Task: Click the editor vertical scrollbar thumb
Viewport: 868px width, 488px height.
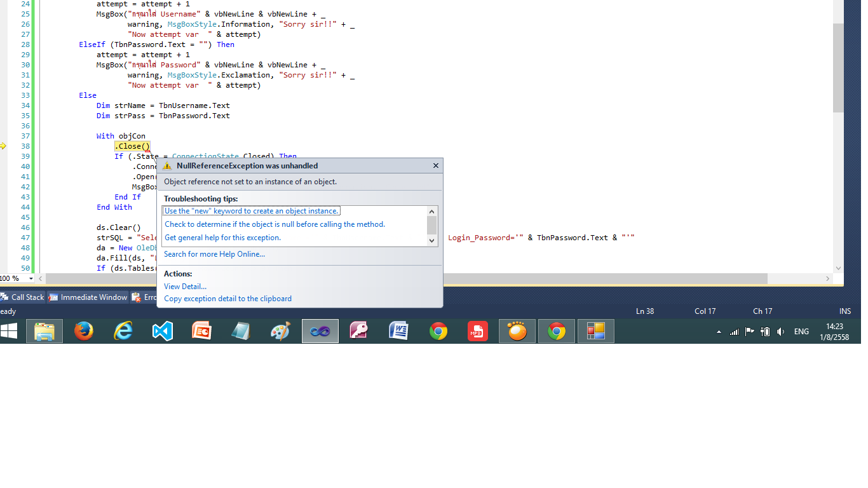Action: [838, 68]
